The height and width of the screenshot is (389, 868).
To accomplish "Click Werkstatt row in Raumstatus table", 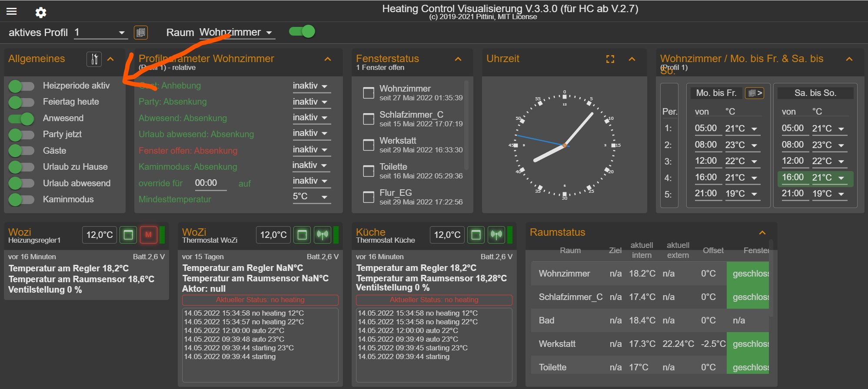I will click(650, 344).
